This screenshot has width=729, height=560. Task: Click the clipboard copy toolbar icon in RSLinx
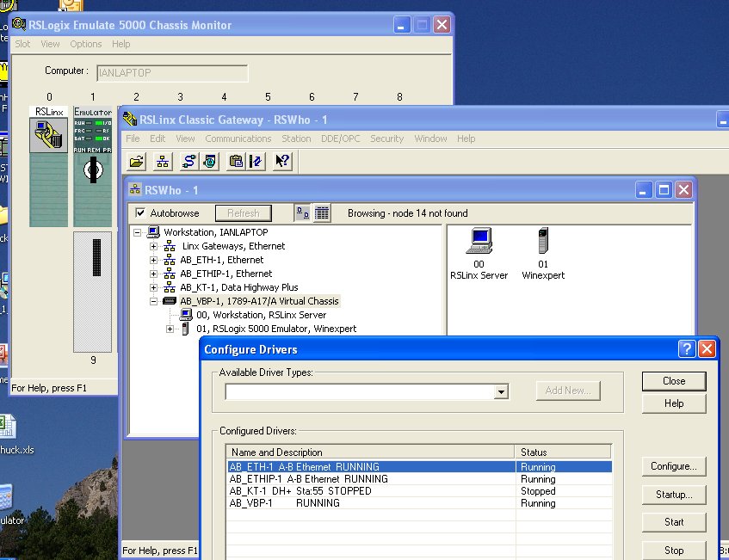(236, 161)
